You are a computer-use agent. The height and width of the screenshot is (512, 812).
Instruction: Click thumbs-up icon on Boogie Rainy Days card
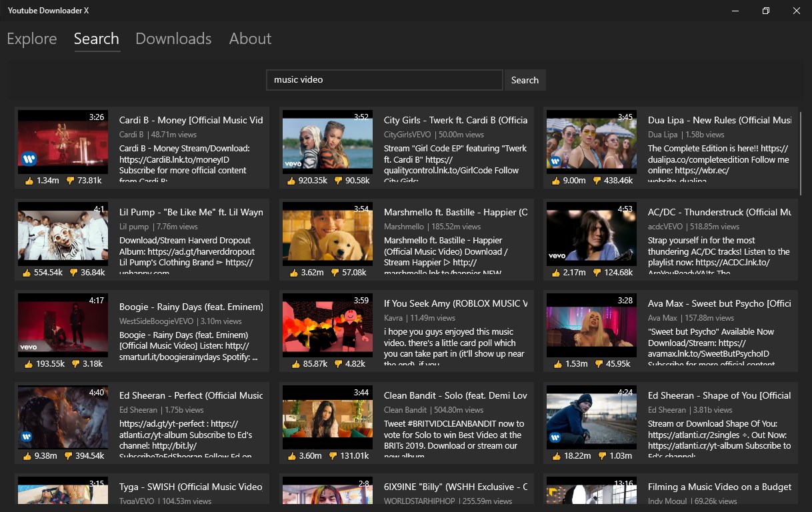[27, 364]
